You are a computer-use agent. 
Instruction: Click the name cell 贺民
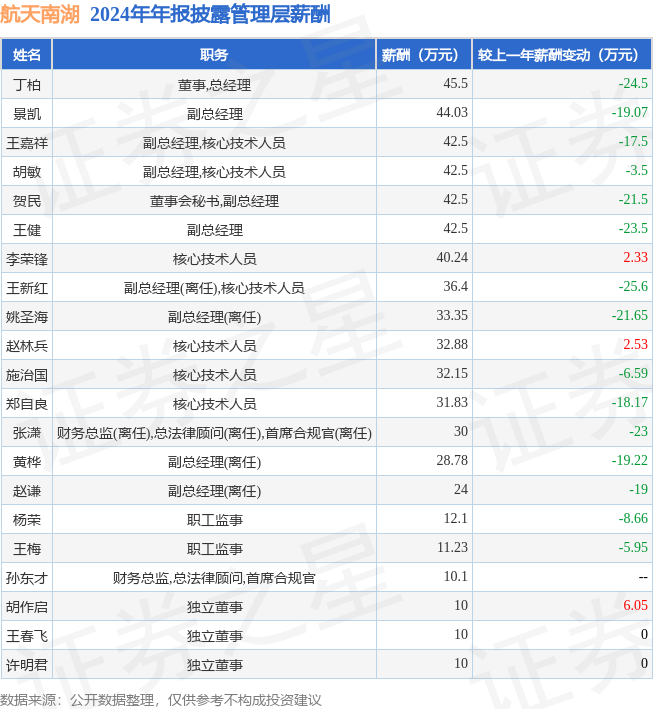pos(27,201)
